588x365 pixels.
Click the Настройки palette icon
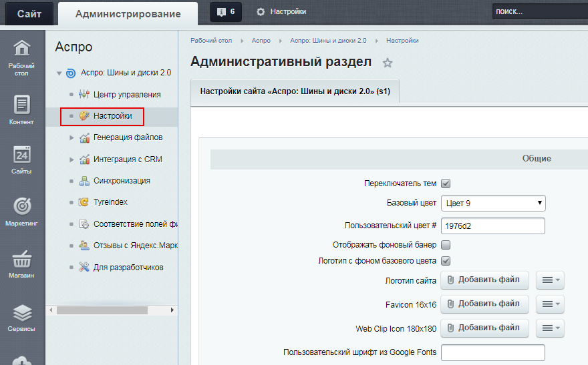tap(84, 116)
